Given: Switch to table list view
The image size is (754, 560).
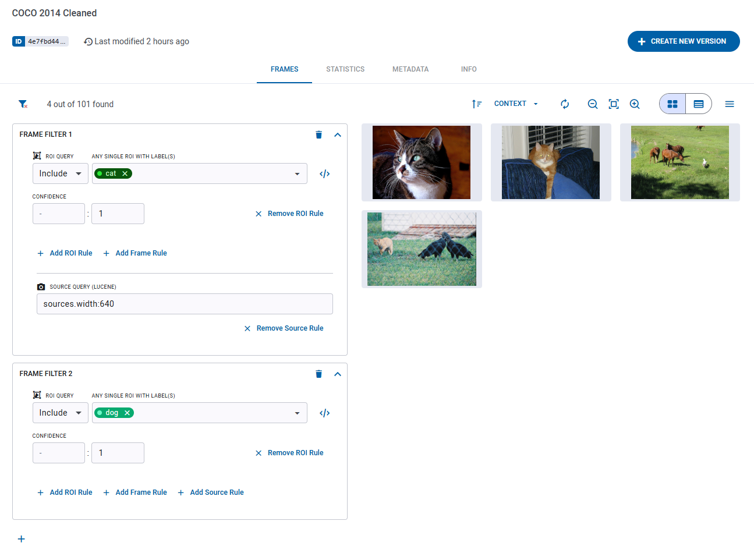Looking at the screenshot, I should [699, 104].
